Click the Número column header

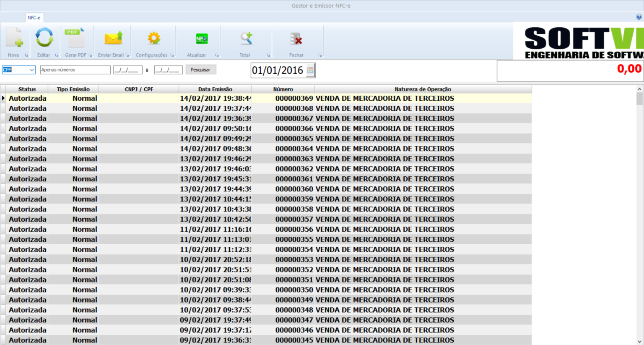click(283, 89)
